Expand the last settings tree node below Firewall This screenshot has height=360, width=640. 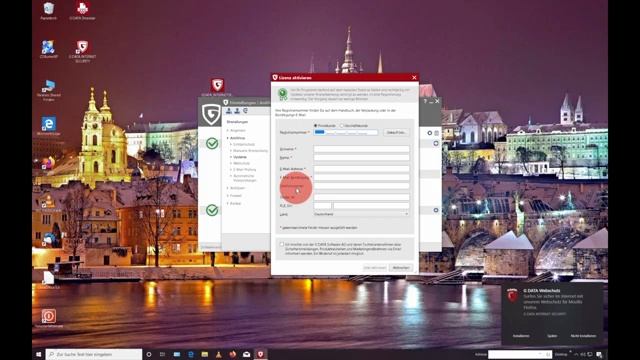(228, 203)
